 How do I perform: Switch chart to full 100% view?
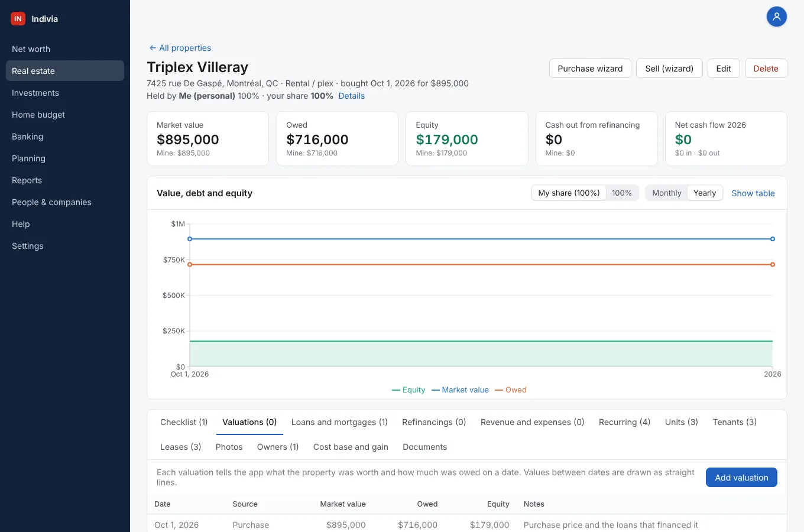click(x=622, y=193)
